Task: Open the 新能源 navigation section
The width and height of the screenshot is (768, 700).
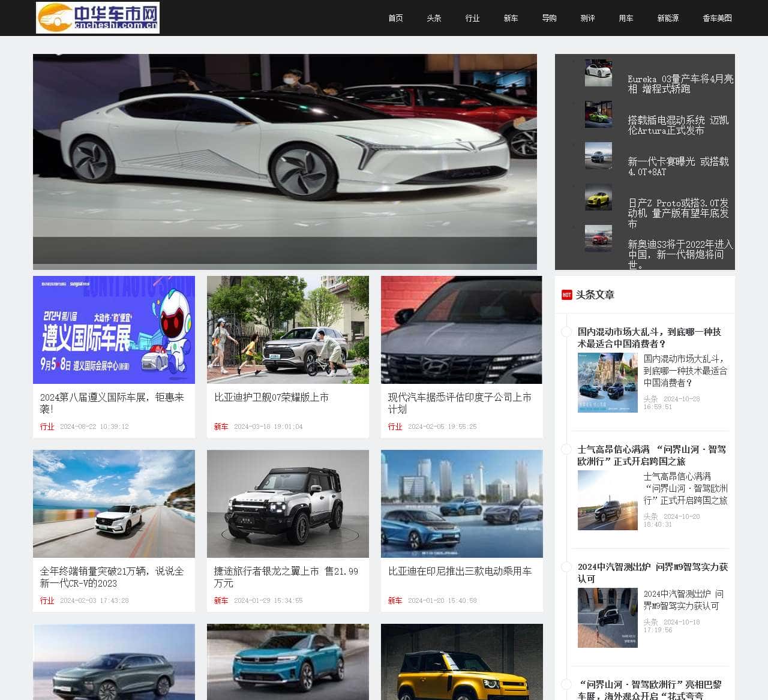Action: click(668, 18)
